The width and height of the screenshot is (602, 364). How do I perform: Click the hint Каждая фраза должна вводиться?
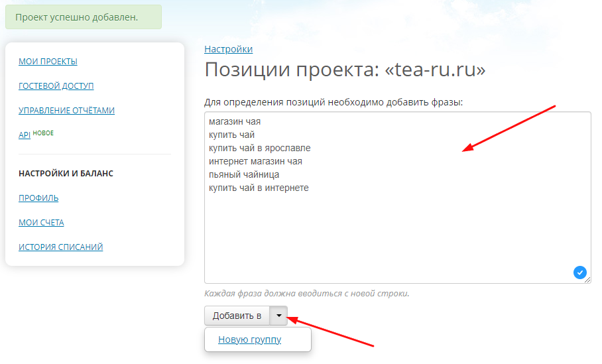click(x=307, y=294)
